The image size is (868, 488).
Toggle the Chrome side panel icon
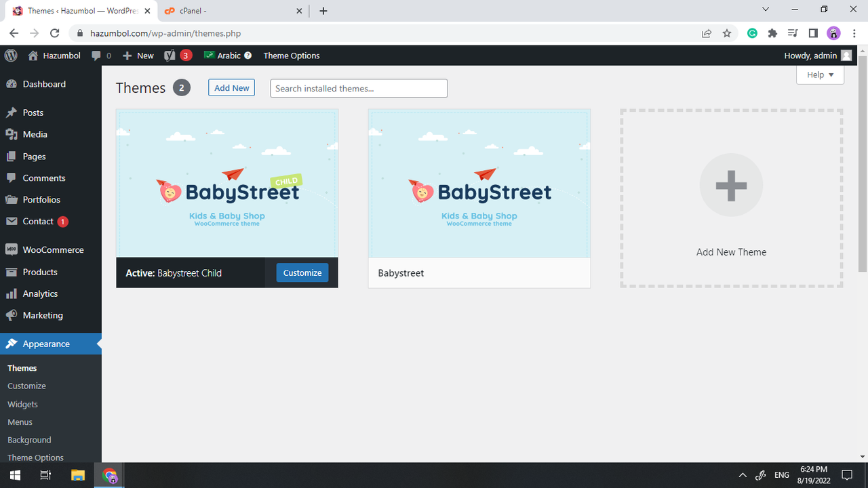pyautogui.click(x=813, y=33)
